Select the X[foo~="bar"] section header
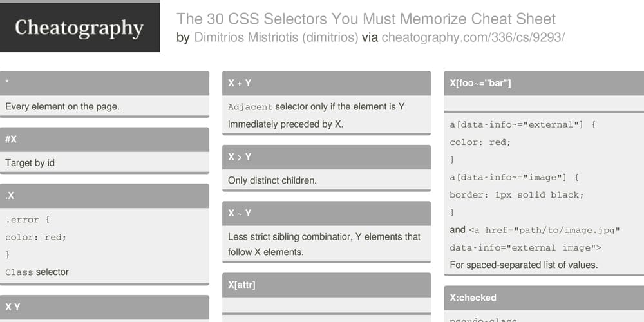Image resolution: width=644 pixels, height=322 pixels. (x=544, y=83)
